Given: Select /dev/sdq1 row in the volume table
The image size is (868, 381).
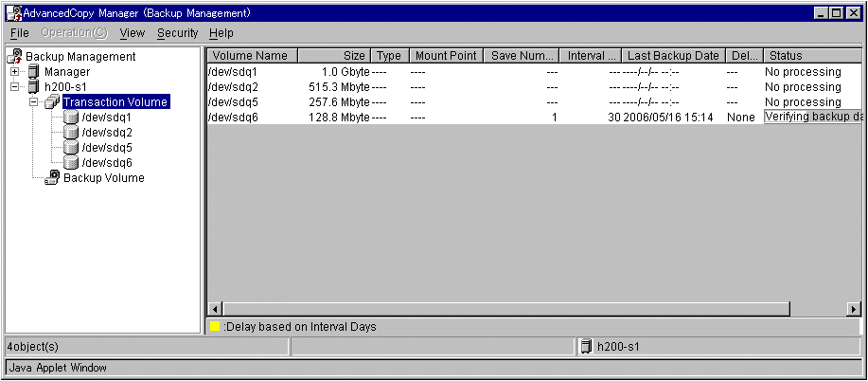Looking at the screenshot, I should click(x=535, y=71).
